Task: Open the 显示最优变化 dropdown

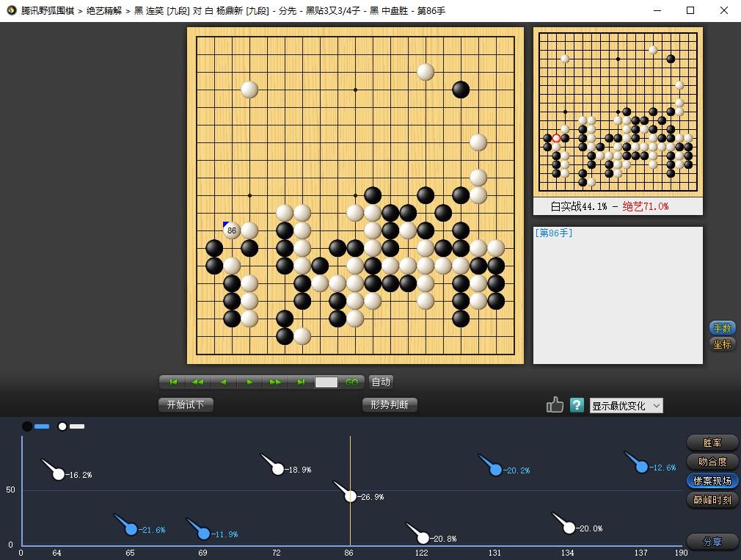Action: tap(626, 405)
